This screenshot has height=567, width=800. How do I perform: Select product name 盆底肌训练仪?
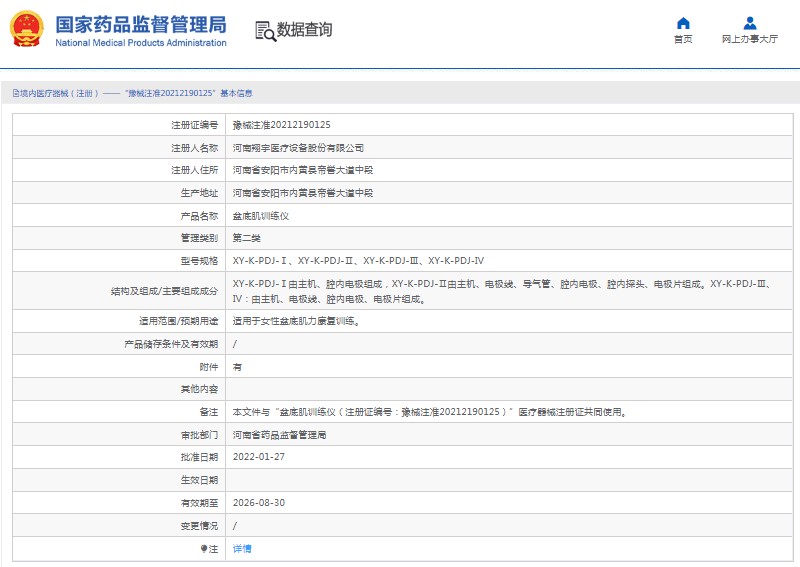click(x=261, y=216)
